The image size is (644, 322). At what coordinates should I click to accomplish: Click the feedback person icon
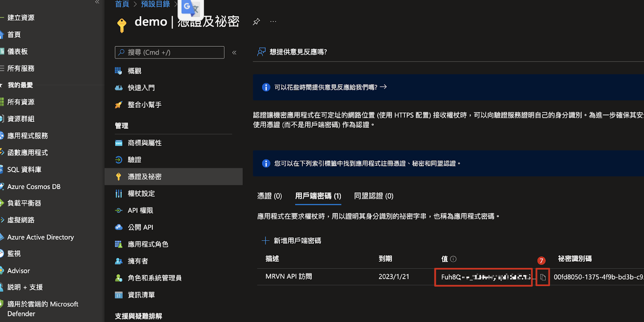tap(261, 52)
